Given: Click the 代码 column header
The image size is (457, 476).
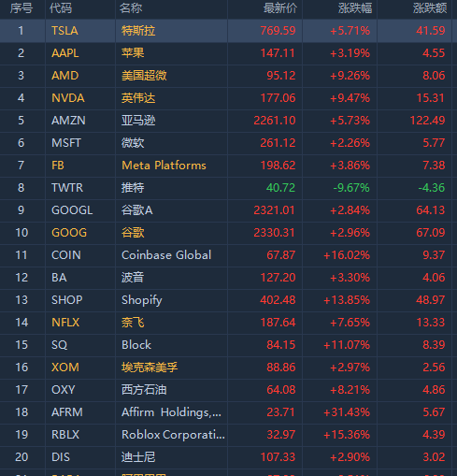Looking at the screenshot, I should 61,8.
